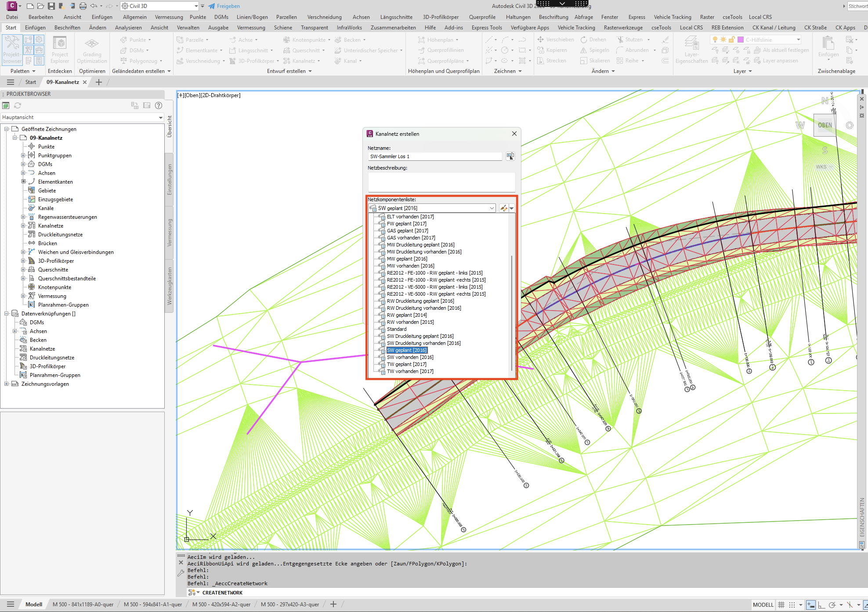868x612 pixels.
Task: Switch to the M 500 - 420x594-A2-quer layout tab
Action: coord(221,605)
